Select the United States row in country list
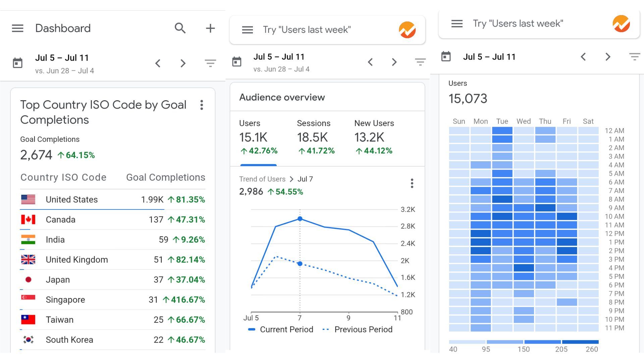Screen dimensions: 644x362 (x=71, y=199)
